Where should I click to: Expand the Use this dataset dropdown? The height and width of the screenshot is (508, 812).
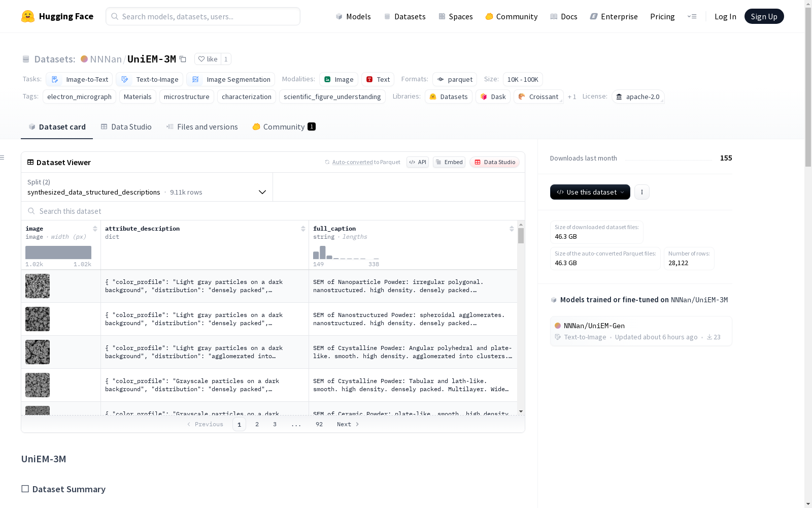click(x=590, y=192)
